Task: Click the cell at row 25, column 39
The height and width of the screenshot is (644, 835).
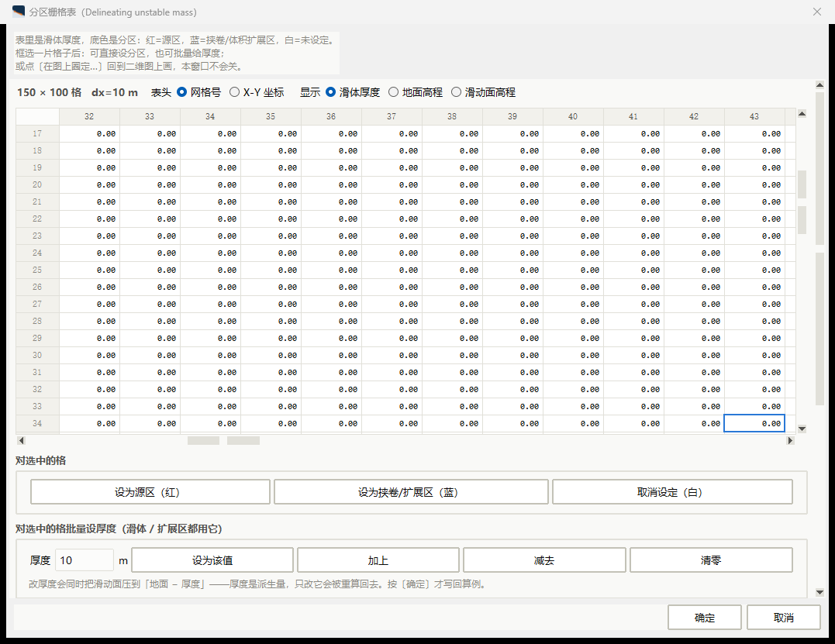Action: (x=512, y=270)
